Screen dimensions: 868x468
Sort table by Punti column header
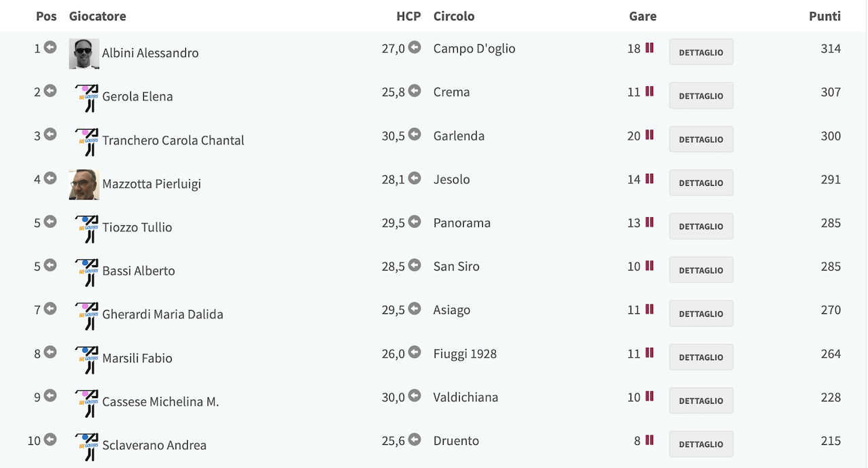pyautogui.click(x=825, y=16)
